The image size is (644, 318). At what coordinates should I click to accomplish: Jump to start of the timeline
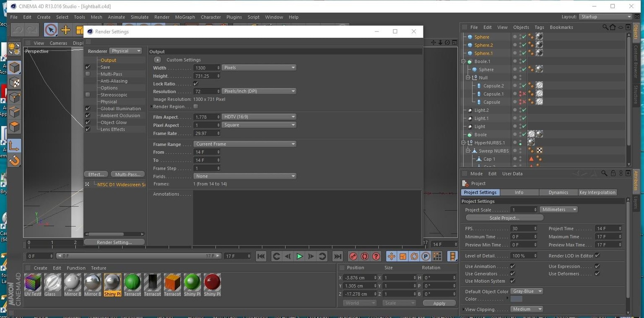coord(261,256)
